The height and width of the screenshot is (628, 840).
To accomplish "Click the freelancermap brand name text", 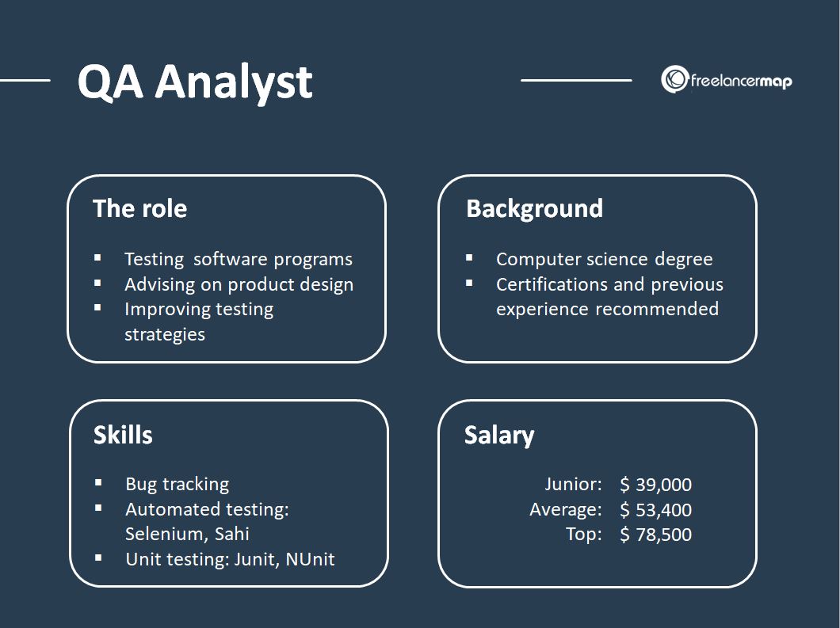I will click(x=742, y=82).
